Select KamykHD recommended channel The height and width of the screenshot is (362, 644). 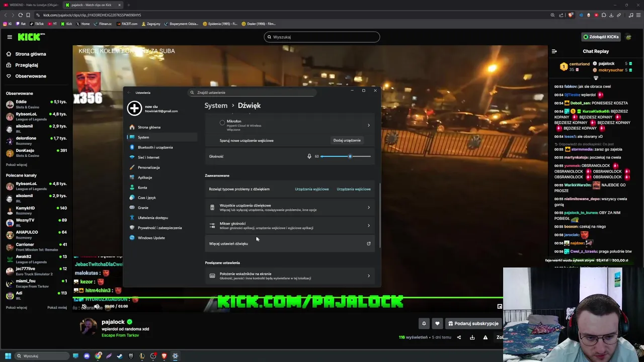[36, 210]
